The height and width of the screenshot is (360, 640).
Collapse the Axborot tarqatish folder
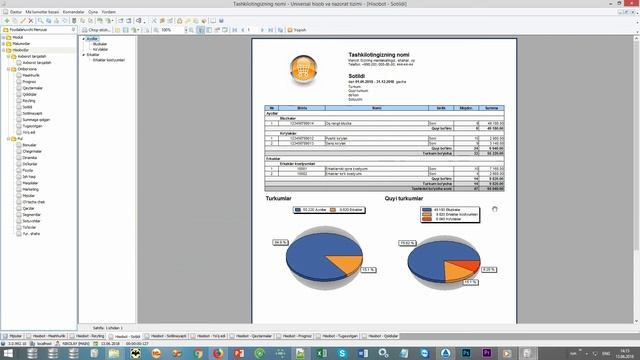(8, 56)
